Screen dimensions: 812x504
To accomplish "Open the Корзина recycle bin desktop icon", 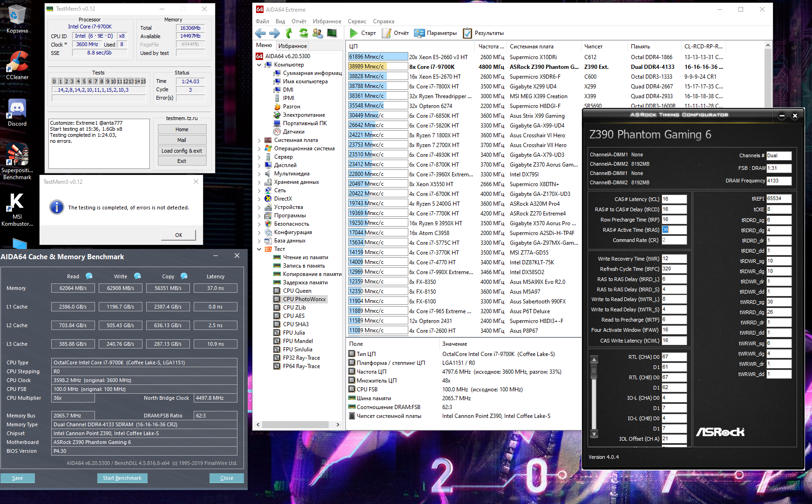I will click(x=17, y=20).
